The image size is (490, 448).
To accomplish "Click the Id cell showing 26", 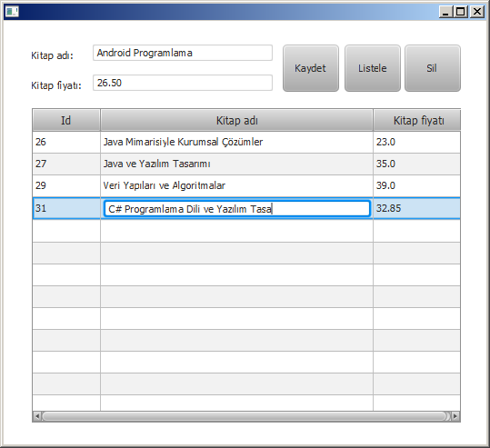I will click(x=66, y=142).
